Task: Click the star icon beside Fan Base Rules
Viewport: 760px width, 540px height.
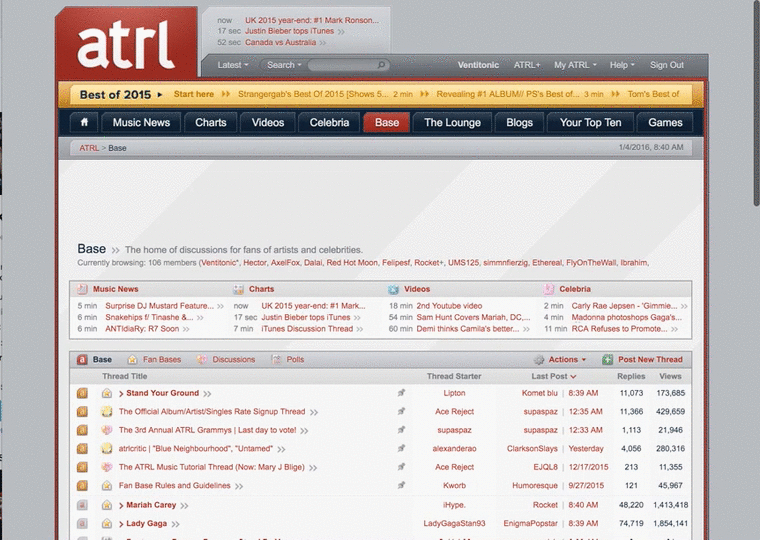Action: (x=107, y=485)
